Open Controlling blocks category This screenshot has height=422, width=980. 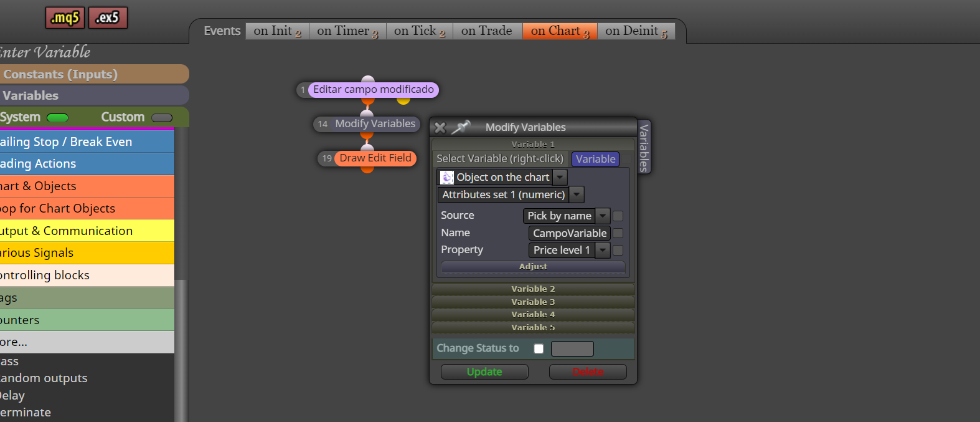87,275
